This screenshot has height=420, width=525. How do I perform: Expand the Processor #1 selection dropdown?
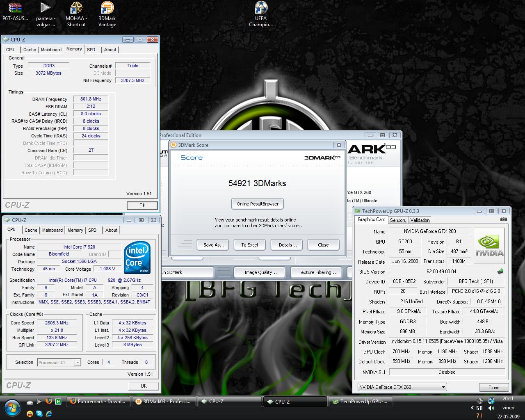[78, 363]
